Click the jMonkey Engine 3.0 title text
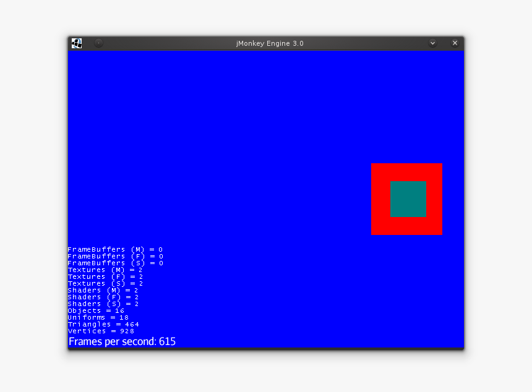The height and width of the screenshot is (392, 532). 268,43
